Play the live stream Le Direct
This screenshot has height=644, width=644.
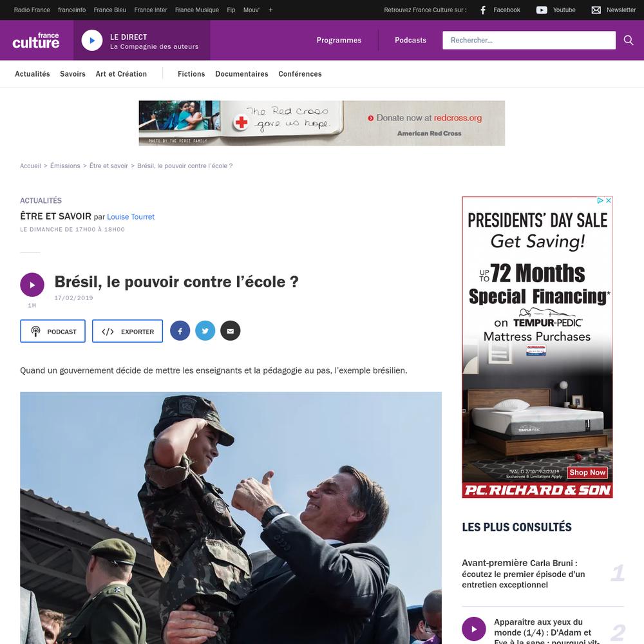point(92,40)
